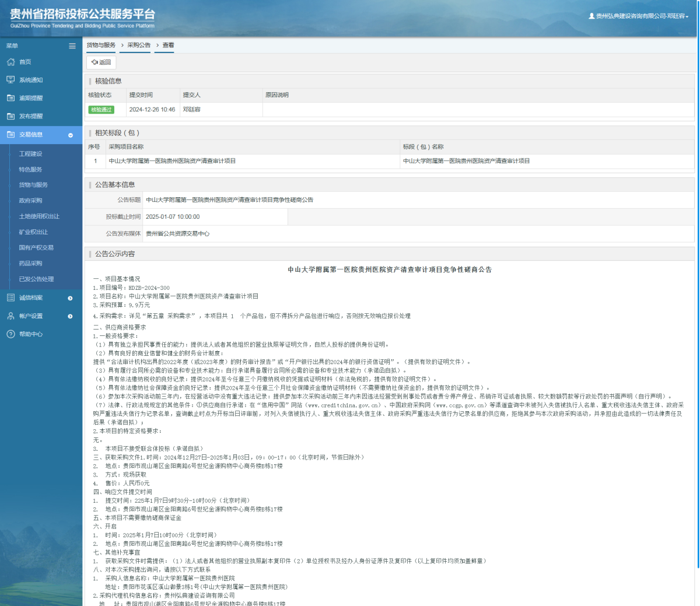700x606 pixels.
Task: Go to 药品采购 submenu item
Action: tap(30, 264)
